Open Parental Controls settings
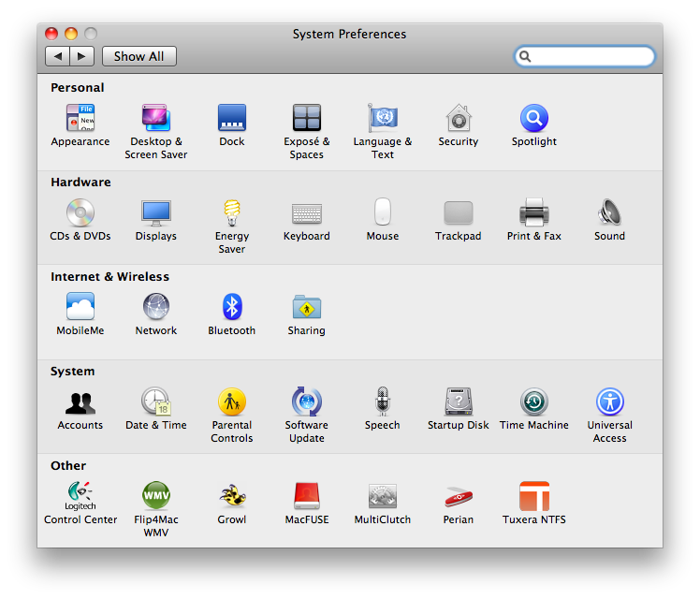This screenshot has height=599, width=700. (231, 402)
